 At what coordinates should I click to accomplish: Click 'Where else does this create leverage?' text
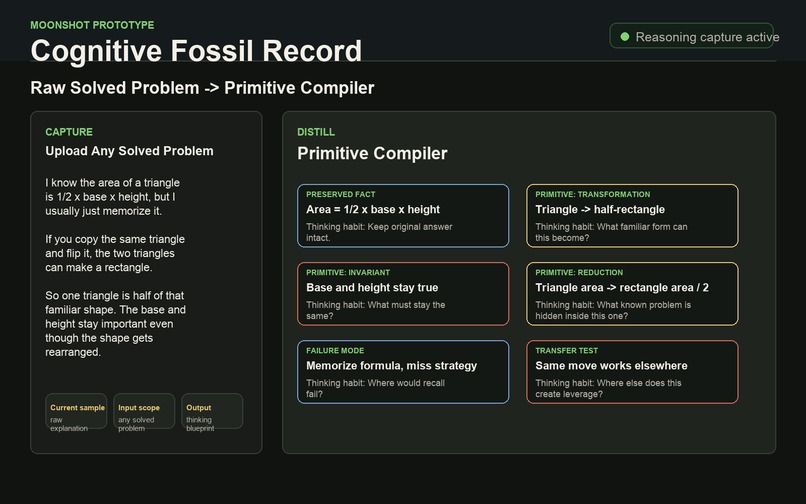[x=608, y=389]
